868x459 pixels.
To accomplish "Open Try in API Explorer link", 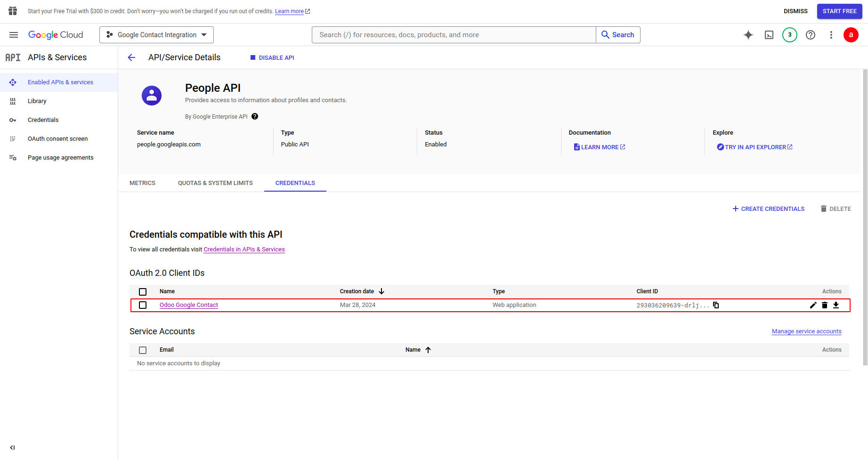I will [754, 147].
